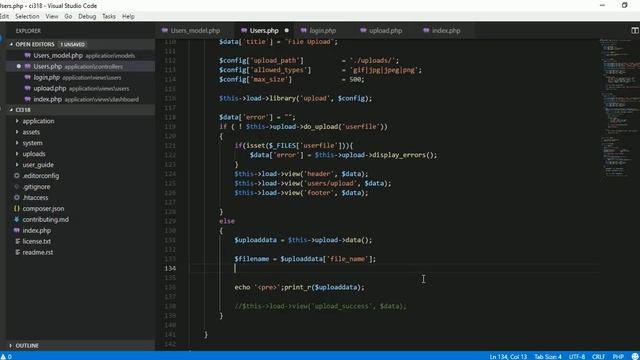The height and width of the screenshot is (360, 640).
Task: Click the code minimap overview
Action: pos(619,108)
